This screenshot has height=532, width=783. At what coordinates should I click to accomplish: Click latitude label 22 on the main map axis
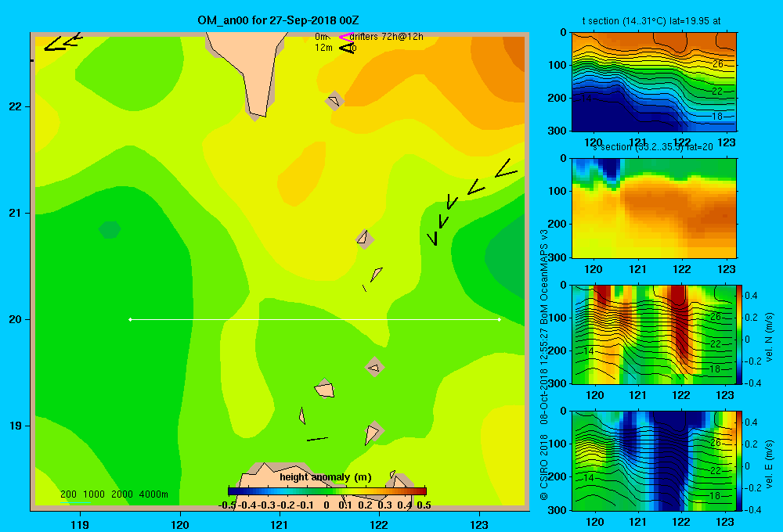[x=16, y=107]
